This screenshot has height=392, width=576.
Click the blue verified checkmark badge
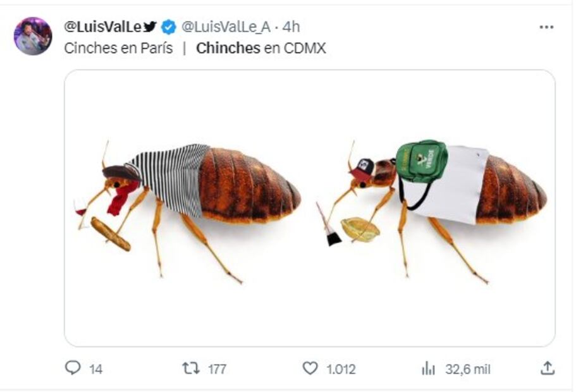[x=167, y=26]
